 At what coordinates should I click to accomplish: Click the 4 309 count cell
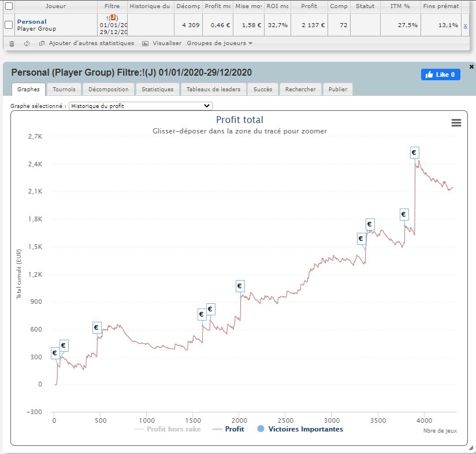(x=188, y=25)
